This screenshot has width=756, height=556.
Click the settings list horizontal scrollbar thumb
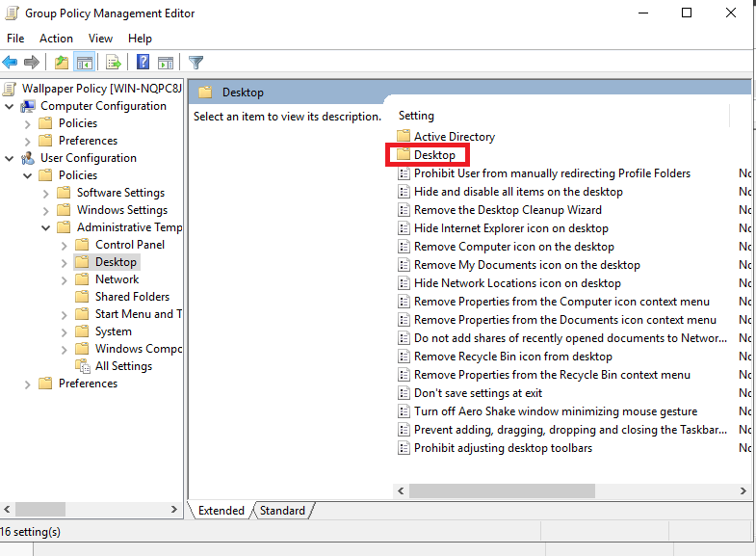coord(502,490)
